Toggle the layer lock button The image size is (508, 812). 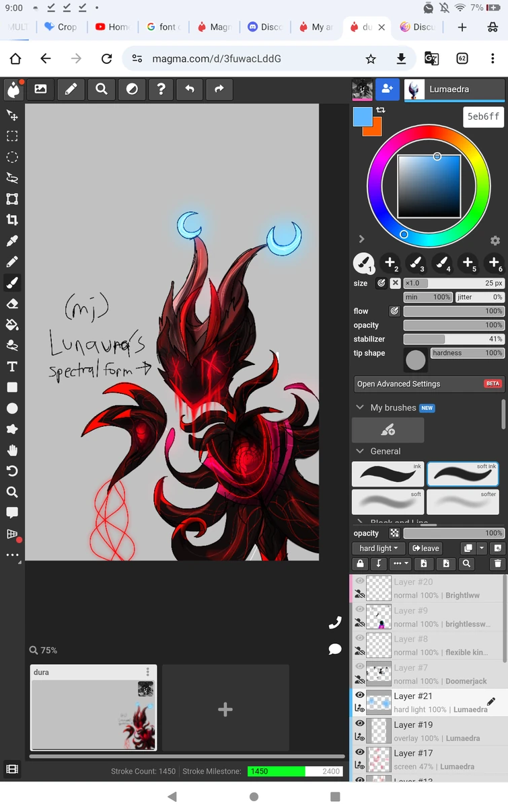coord(360,564)
